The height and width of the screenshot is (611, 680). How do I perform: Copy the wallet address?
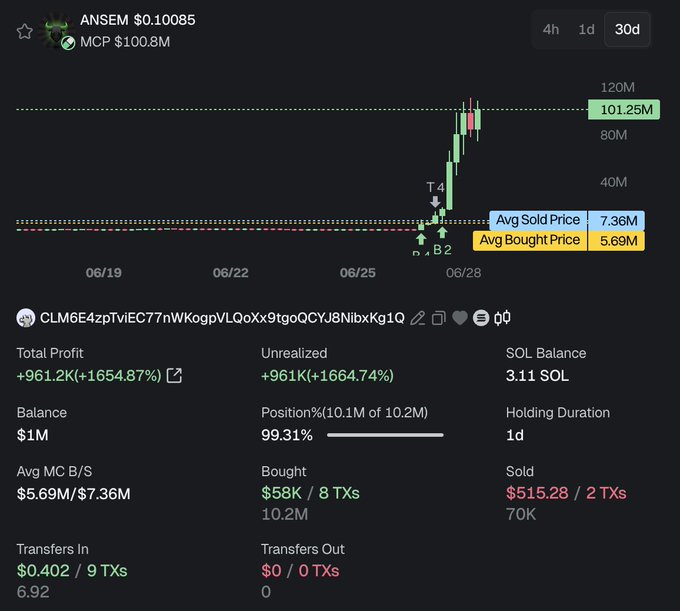[438, 318]
